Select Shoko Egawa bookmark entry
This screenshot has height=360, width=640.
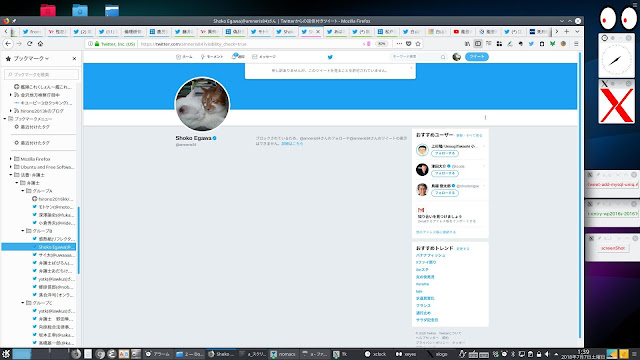39,247
